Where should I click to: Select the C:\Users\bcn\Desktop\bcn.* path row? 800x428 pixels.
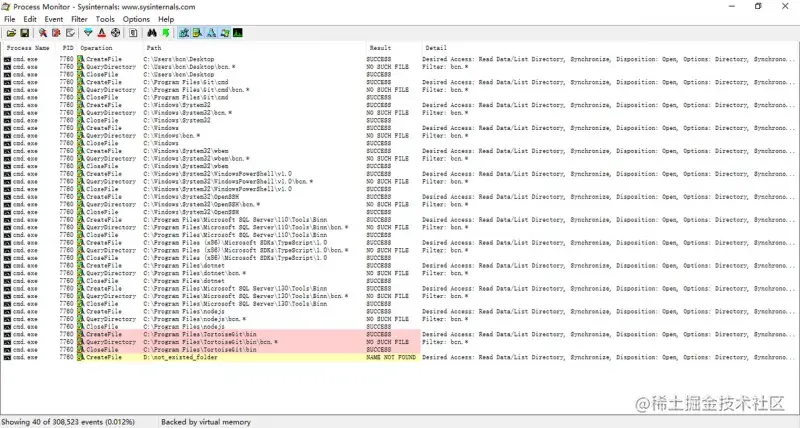pos(399,67)
